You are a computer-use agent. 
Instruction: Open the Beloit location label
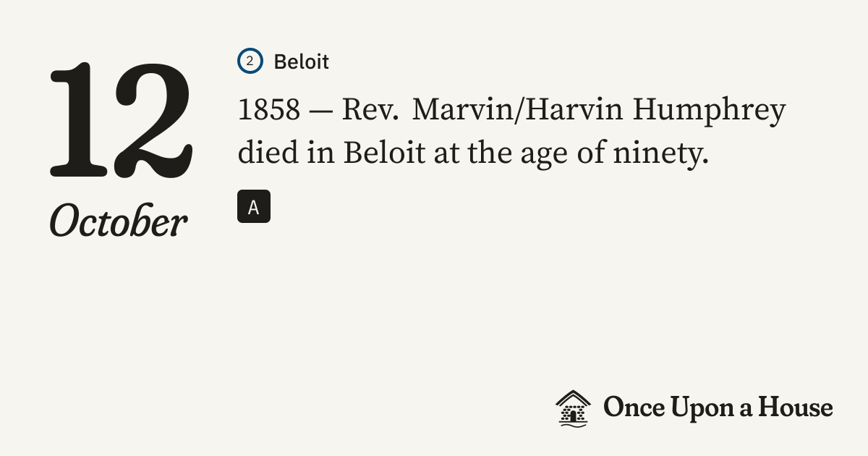click(x=301, y=62)
